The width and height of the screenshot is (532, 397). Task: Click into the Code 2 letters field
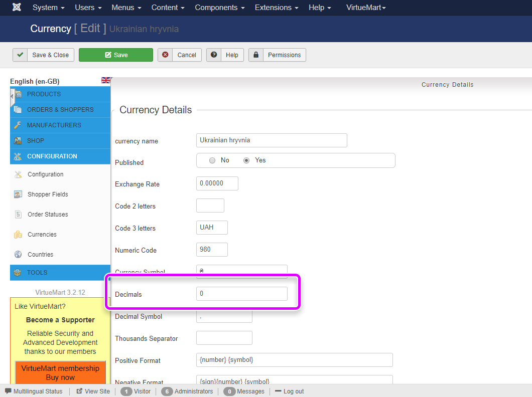click(x=210, y=206)
